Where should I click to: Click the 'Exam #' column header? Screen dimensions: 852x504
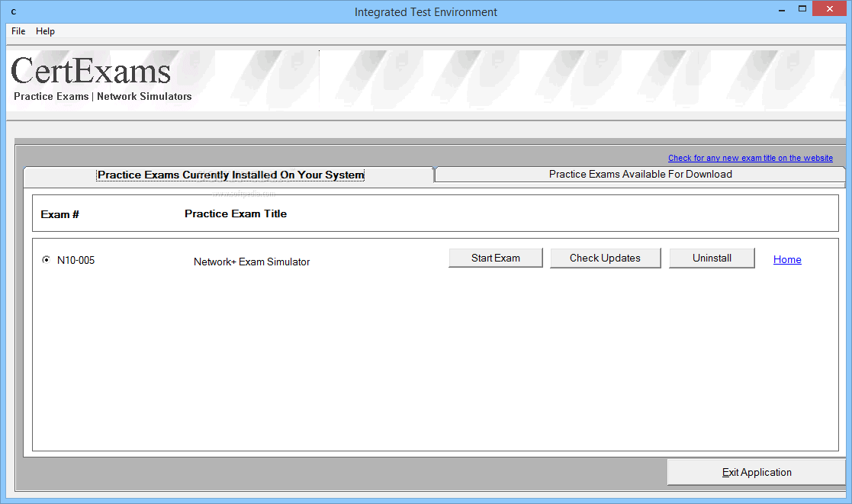click(59, 214)
